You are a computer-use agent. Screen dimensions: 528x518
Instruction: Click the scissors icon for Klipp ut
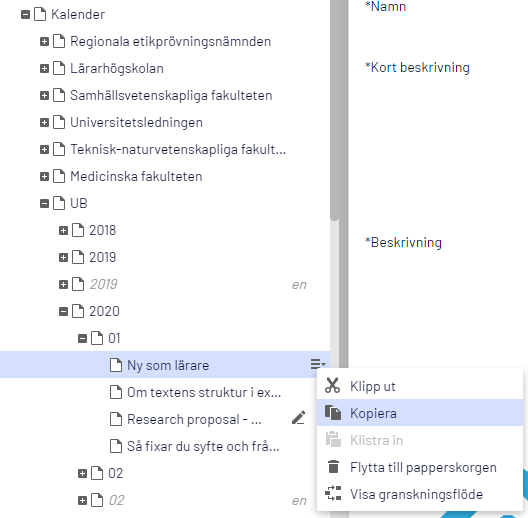coord(332,386)
